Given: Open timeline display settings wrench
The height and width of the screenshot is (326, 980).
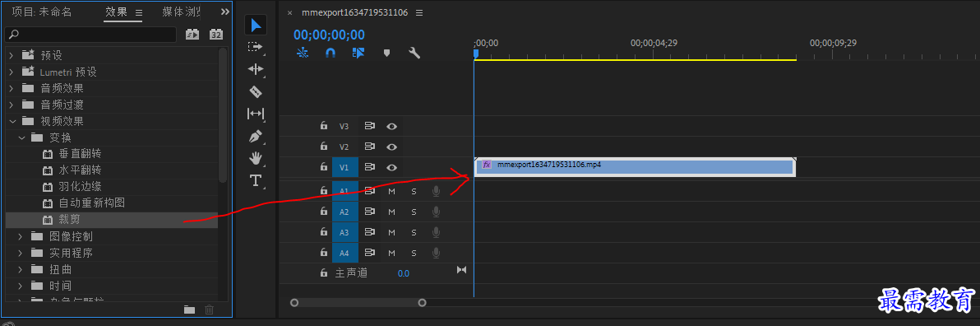Looking at the screenshot, I should tap(414, 54).
